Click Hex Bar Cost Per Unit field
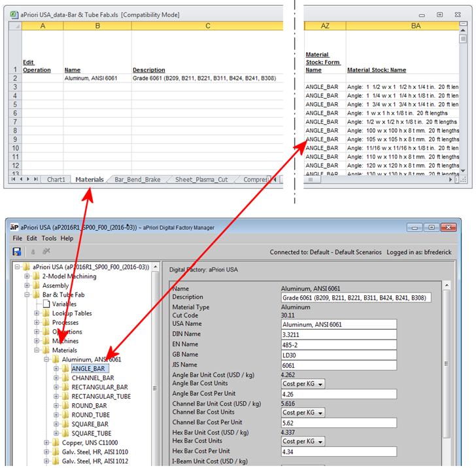The width and height of the screenshot is (476, 468). (339, 452)
